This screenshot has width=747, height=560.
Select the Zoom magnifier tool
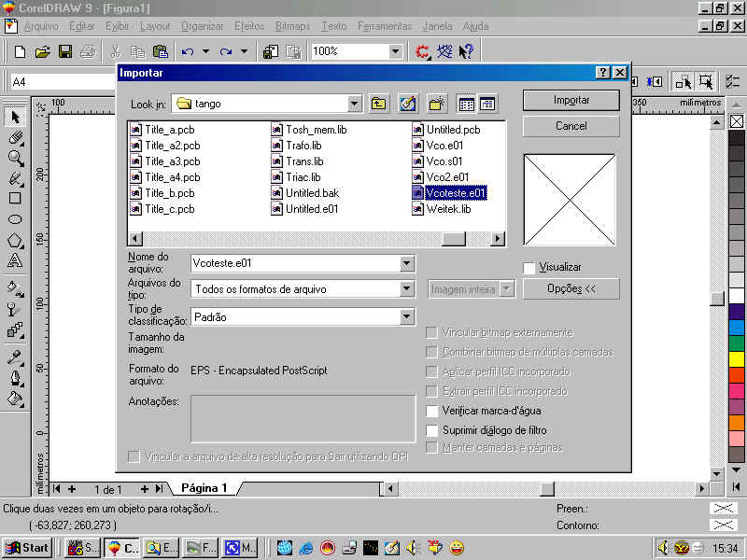point(15,158)
